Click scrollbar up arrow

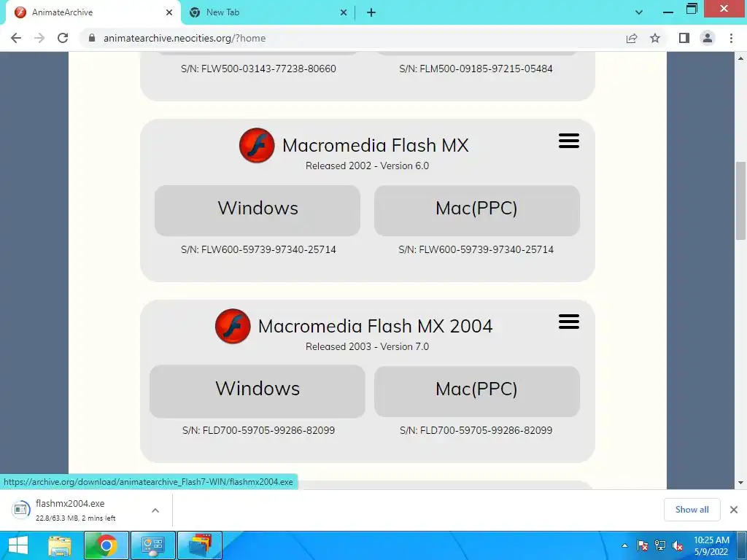tap(741, 58)
